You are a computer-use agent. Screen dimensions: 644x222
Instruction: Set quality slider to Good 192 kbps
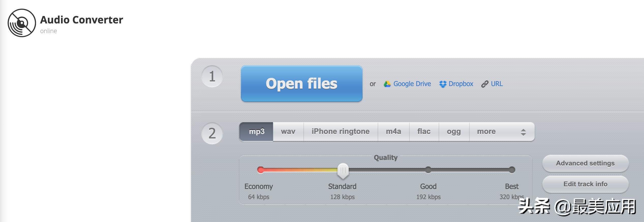pyautogui.click(x=428, y=170)
